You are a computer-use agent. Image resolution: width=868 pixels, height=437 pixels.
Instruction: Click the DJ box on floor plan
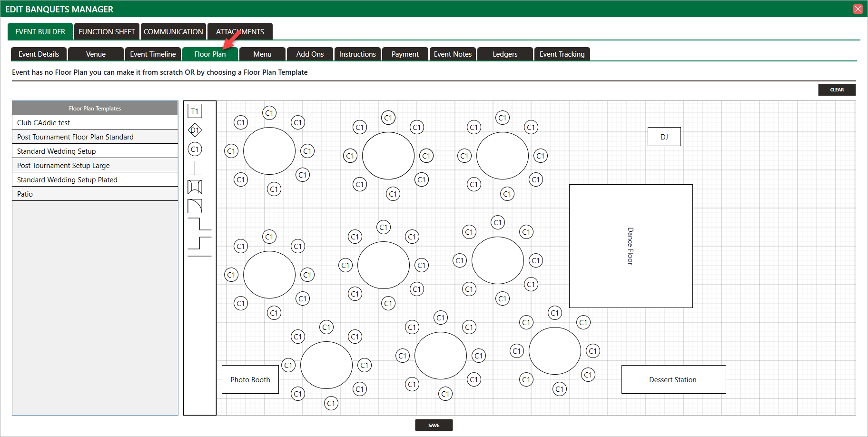click(664, 137)
